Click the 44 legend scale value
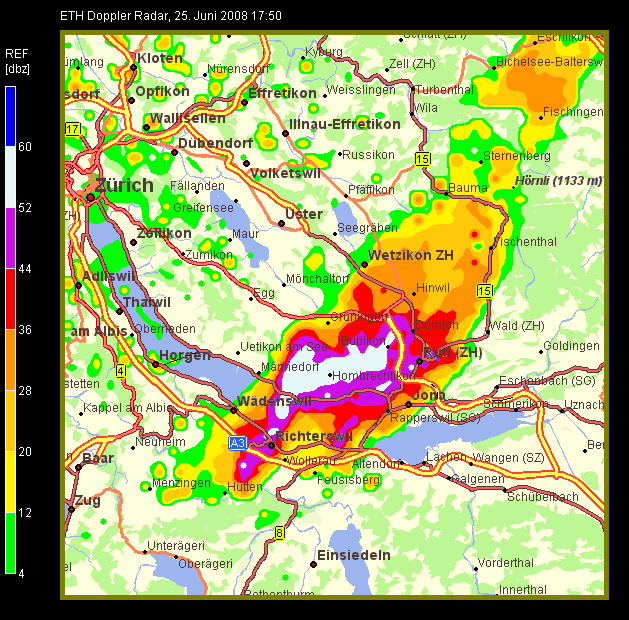629x620 pixels. [x=25, y=269]
